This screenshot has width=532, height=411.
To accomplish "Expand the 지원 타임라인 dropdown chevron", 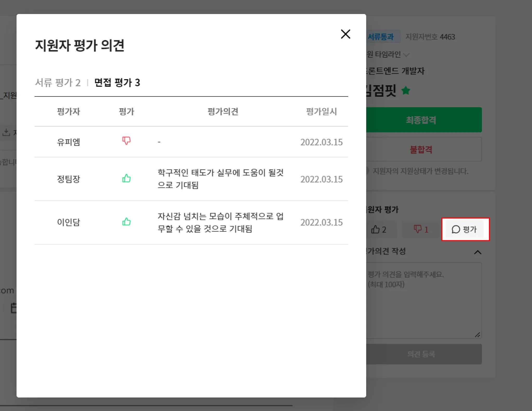I will [407, 55].
